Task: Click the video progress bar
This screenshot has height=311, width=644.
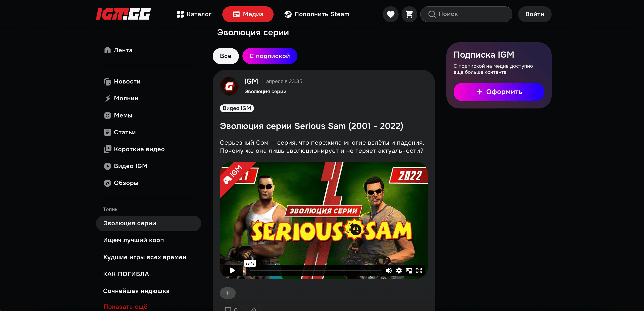Action: [315, 270]
